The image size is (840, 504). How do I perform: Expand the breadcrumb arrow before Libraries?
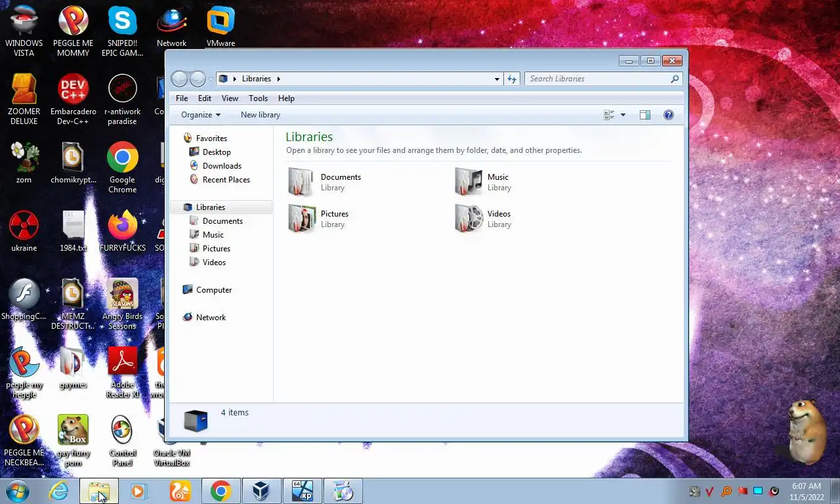[x=235, y=79]
